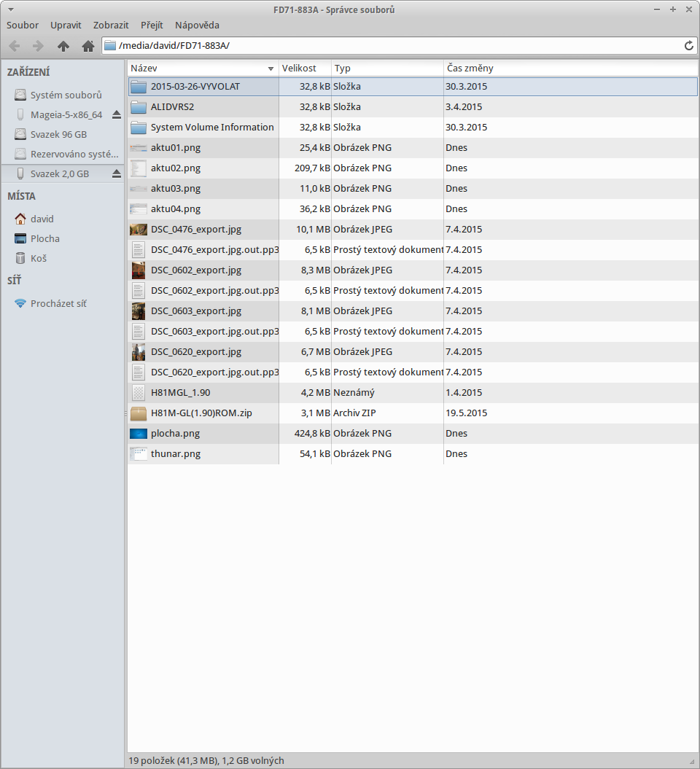Click the 10,1 MB size cell
700x769 pixels.
tap(313, 230)
